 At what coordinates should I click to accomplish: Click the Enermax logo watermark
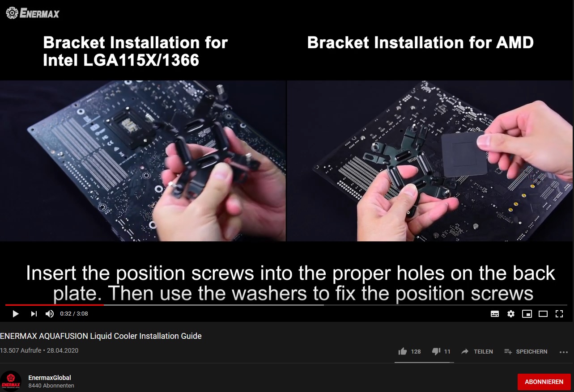point(33,13)
